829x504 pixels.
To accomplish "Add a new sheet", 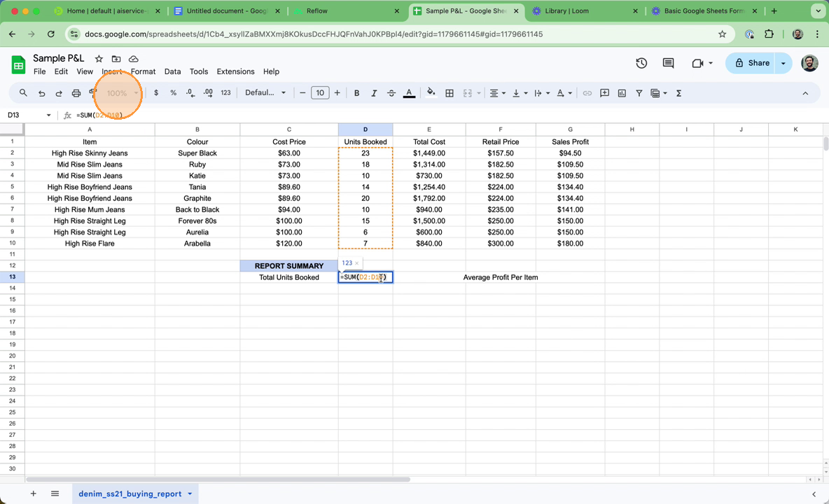I will coord(34,493).
